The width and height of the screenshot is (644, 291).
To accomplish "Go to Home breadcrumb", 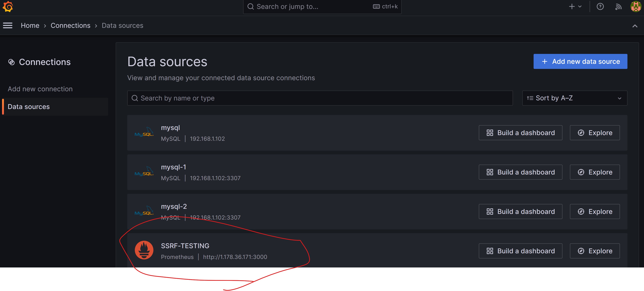I will pos(30,25).
